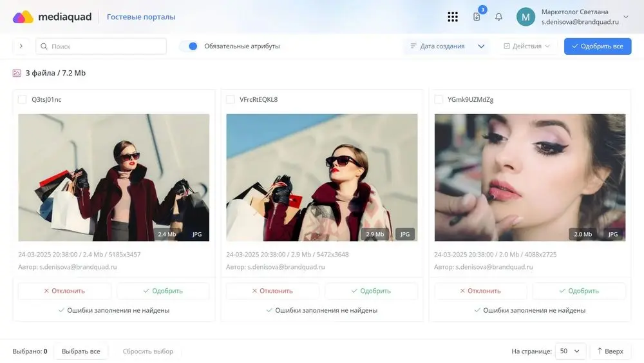The image size is (644, 363).
Task: Approve file YGmk9UZMdZg with 'Одобрить'
Action: click(x=579, y=291)
